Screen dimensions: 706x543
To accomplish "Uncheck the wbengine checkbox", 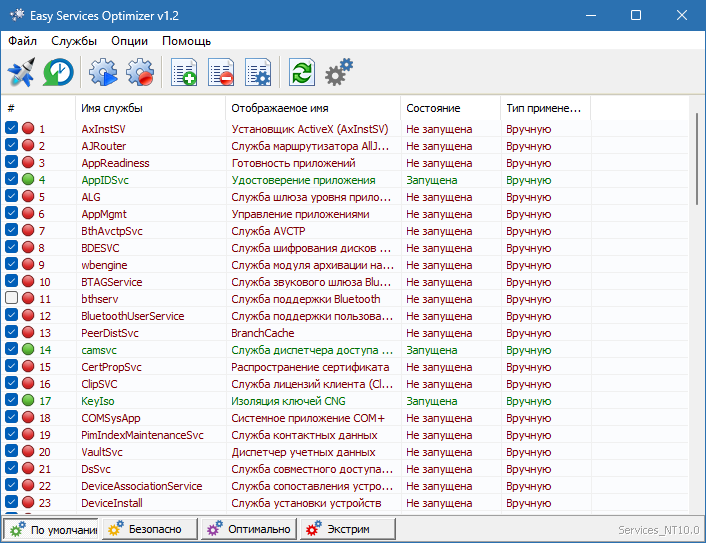I will (11, 264).
